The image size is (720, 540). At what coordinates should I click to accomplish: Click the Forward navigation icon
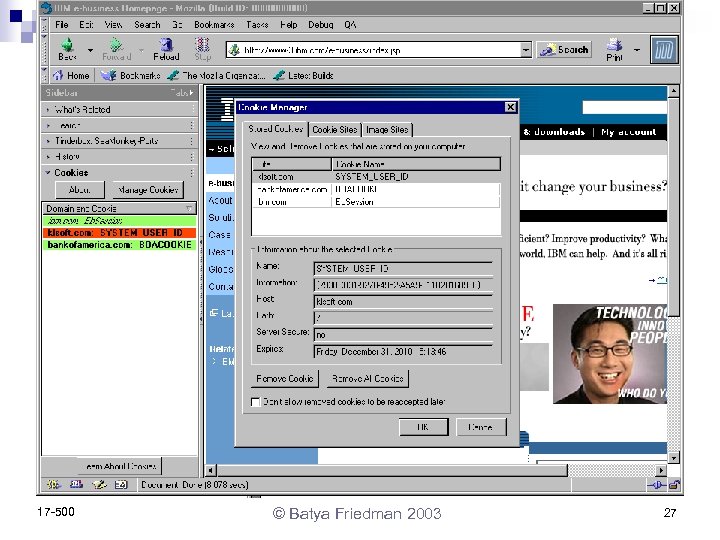[116, 45]
